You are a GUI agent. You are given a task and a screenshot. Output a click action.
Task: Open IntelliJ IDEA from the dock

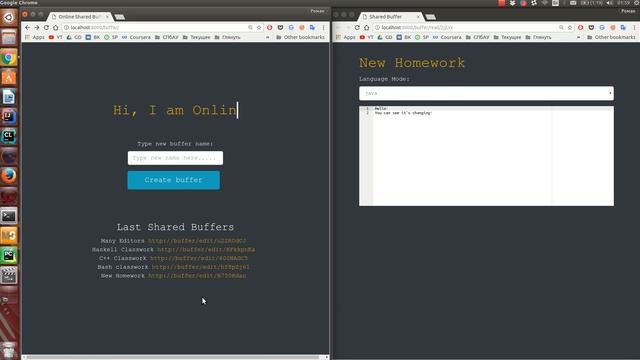point(9,117)
